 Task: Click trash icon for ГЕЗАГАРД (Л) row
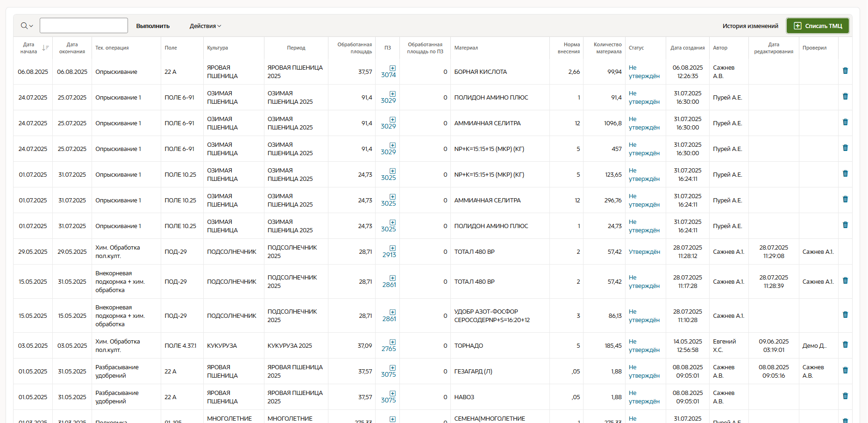pos(845,370)
